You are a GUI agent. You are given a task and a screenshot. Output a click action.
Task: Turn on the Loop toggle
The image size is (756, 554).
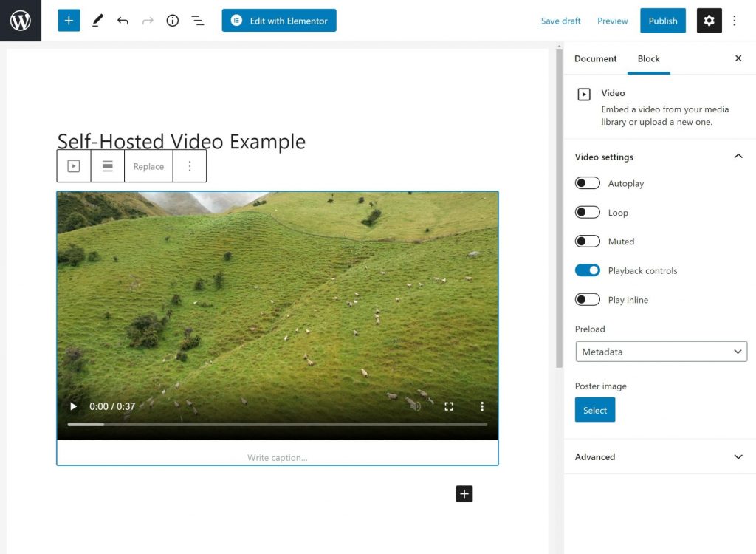pyautogui.click(x=588, y=213)
